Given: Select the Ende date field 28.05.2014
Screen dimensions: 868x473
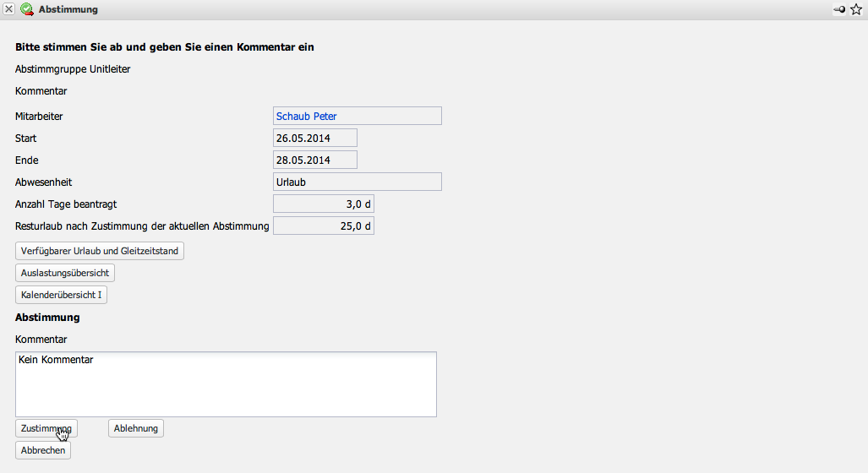Looking at the screenshot, I should (x=315, y=160).
